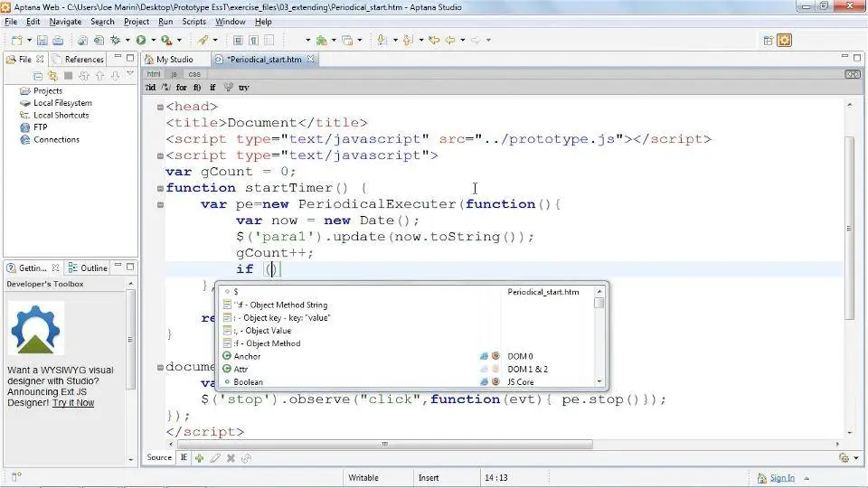868x488 pixels.
Task: Open the Project menu
Action: pyautogui.click(x=137, y=22)
